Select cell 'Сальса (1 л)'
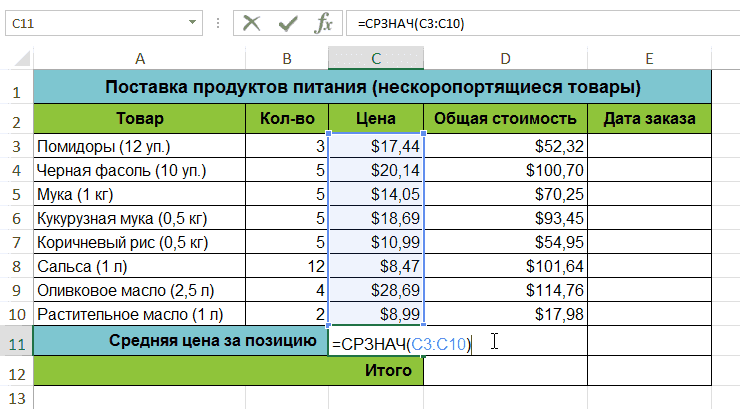The image size is (740, 409). pyautogui.click(x=140, y=267)
